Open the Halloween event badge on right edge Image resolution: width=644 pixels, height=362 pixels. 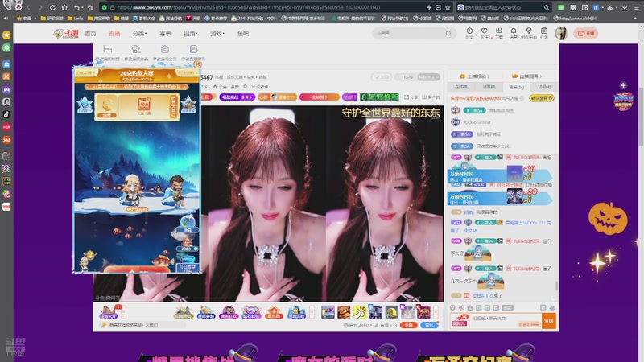click(x=623, y=101)
